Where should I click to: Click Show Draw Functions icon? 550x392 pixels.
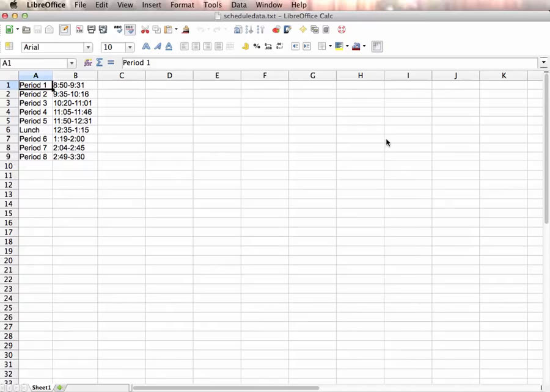pos(288,29)
